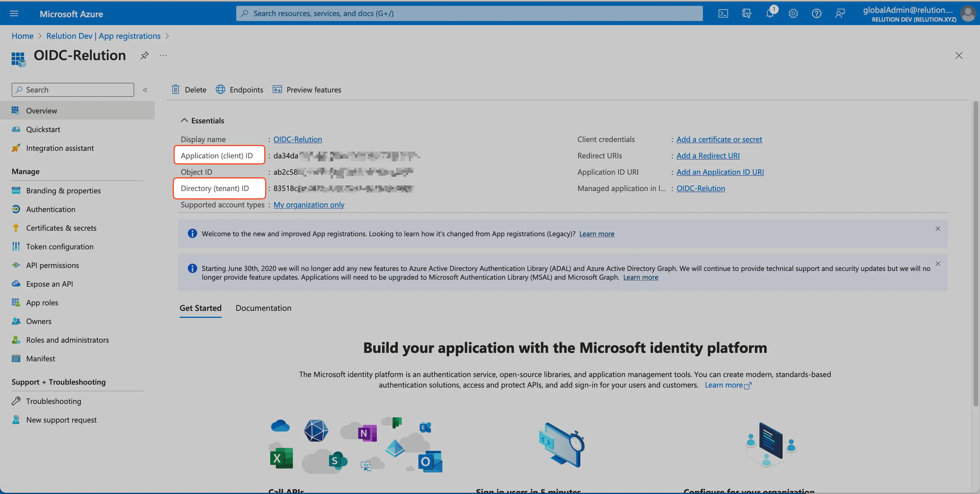The image size is (980, 494).
Task: Pin OIDC-Relution with the pin icon
Action: [x=144, y=55]
